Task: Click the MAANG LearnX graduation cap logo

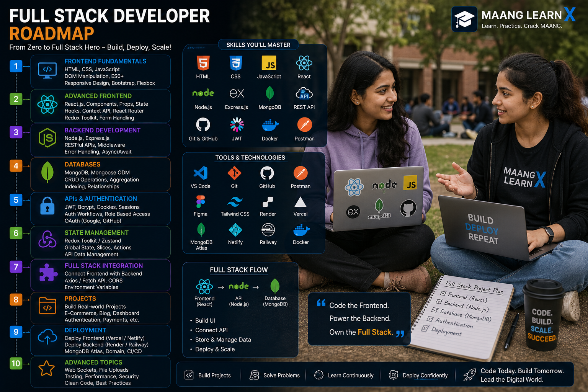Action: pyautogui.click(x=464, y=19)
